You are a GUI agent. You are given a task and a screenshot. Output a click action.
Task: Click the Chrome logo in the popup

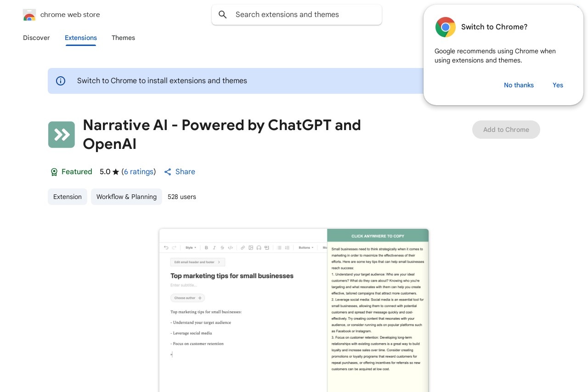coord(445,27)
